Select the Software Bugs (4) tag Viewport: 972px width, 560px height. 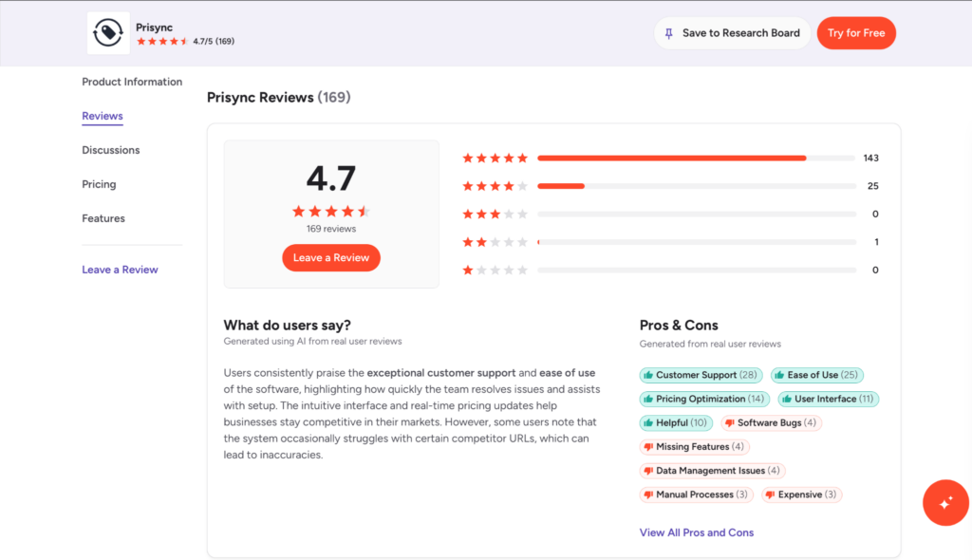click(771, 423)
